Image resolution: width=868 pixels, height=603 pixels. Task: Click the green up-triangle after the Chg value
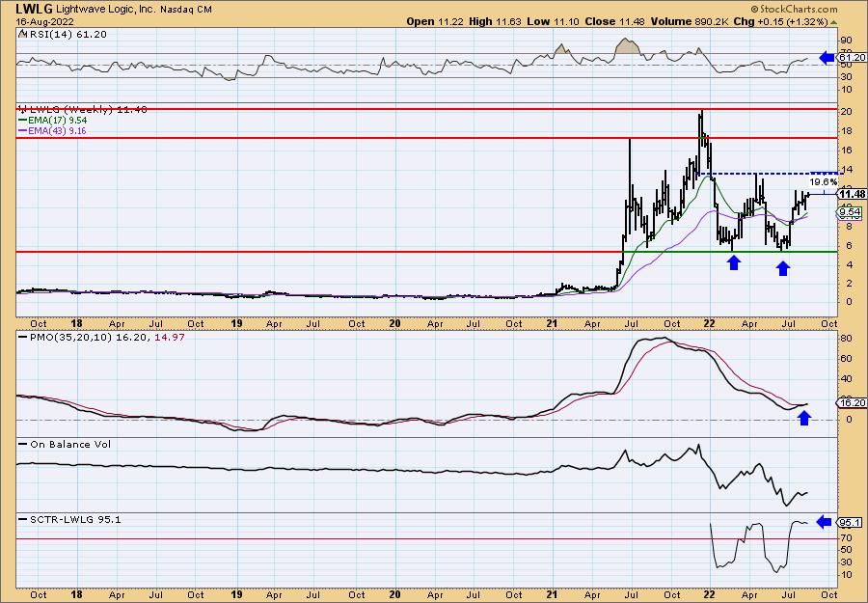(x=834, y=22)
